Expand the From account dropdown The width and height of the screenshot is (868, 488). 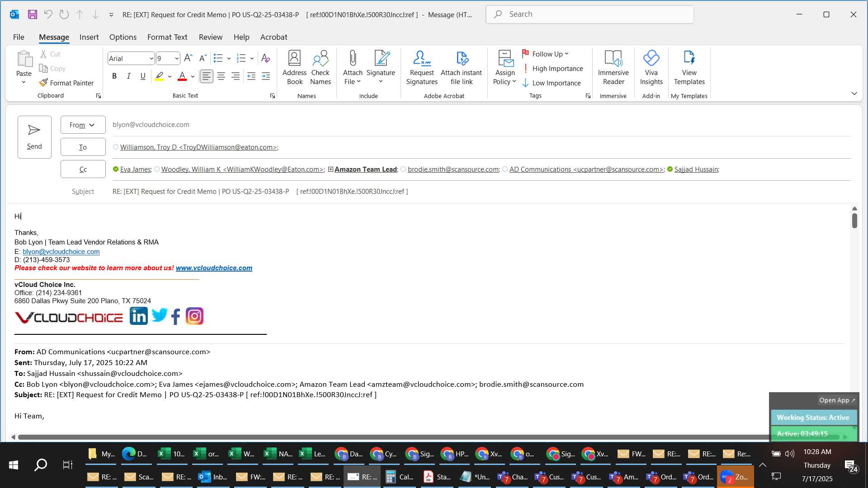point(83,125)
